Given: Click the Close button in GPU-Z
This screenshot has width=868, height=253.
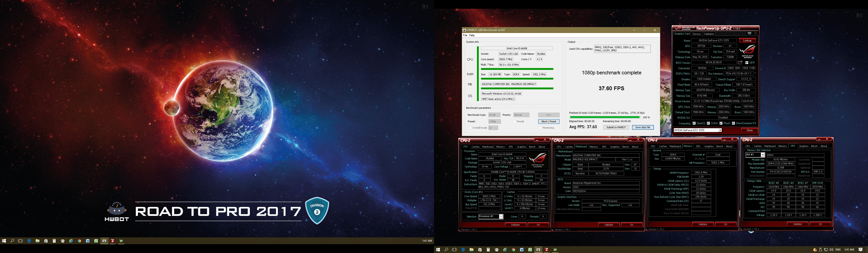Looking at the screenshot, I should tap(749, 130).
